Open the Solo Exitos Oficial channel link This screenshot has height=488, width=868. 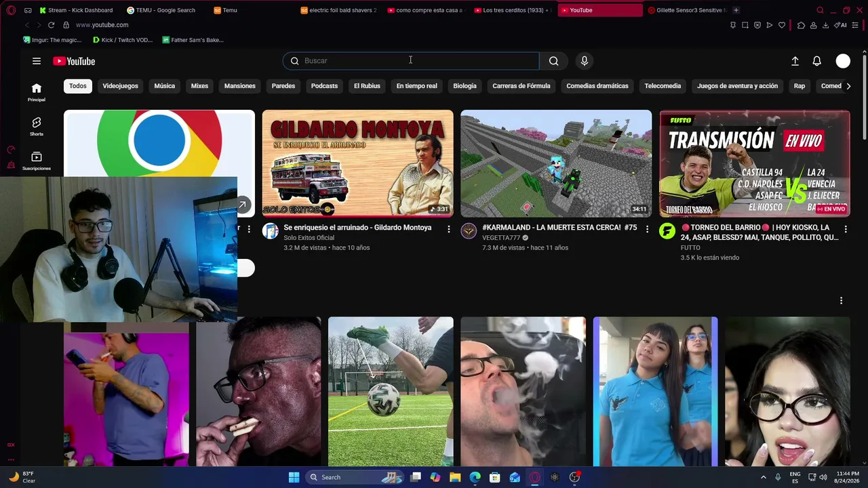pos(309,238)
